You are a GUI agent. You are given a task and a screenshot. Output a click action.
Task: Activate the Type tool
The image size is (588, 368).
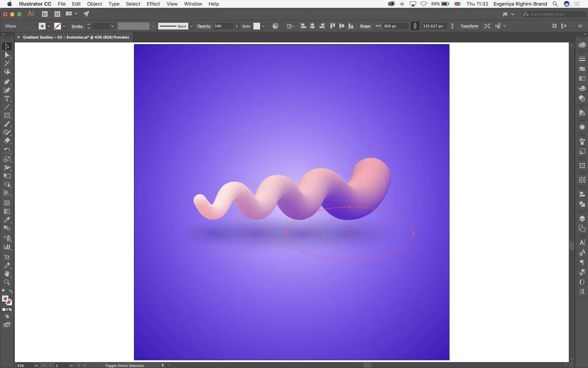(x=7, y=99)
